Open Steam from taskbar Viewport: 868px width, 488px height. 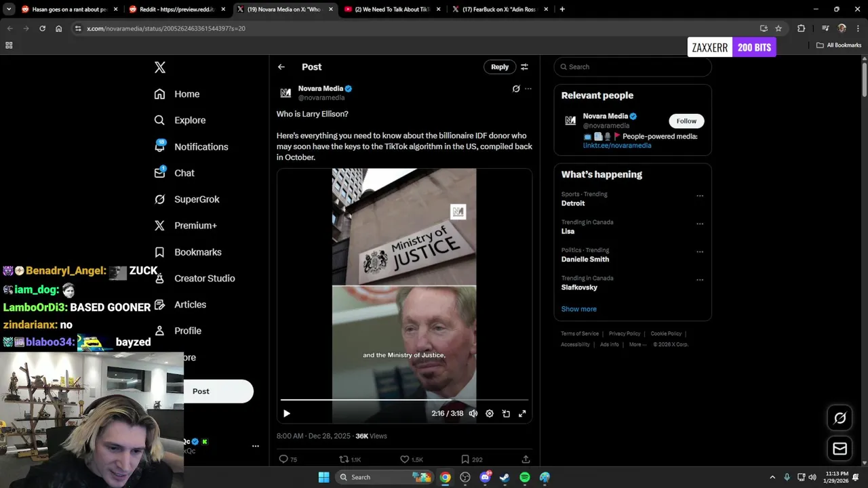(x=505, y=477)
